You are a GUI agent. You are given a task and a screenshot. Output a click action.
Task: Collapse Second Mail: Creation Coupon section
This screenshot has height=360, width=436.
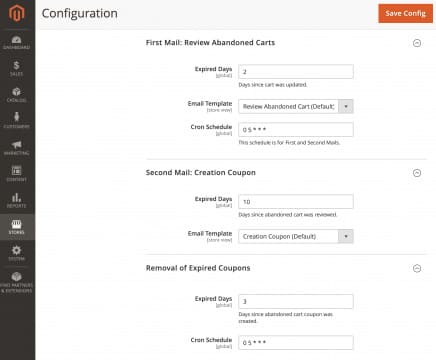(417, 173)
